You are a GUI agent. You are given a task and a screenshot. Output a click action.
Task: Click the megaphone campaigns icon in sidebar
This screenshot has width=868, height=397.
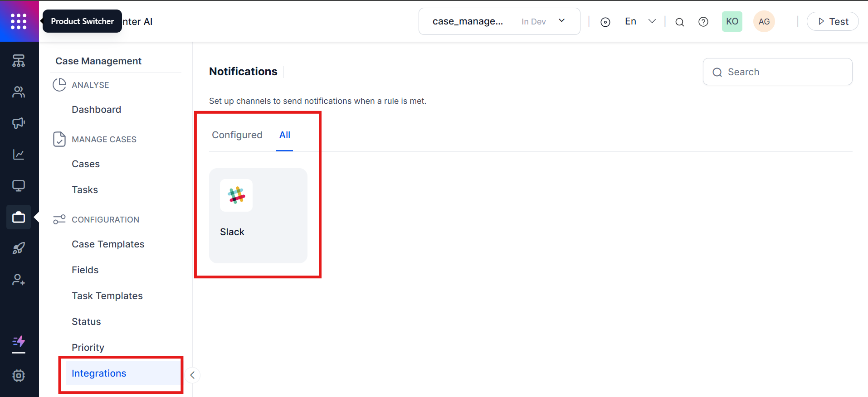(19, 123)
